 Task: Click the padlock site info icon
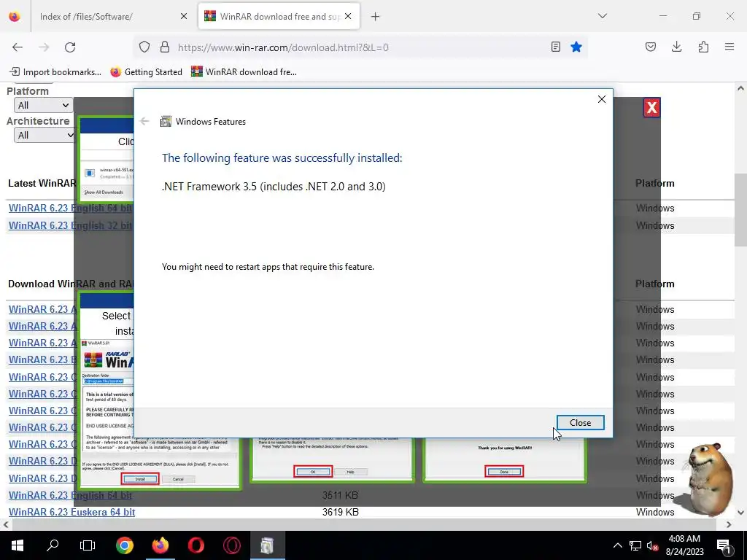point(165,47)
